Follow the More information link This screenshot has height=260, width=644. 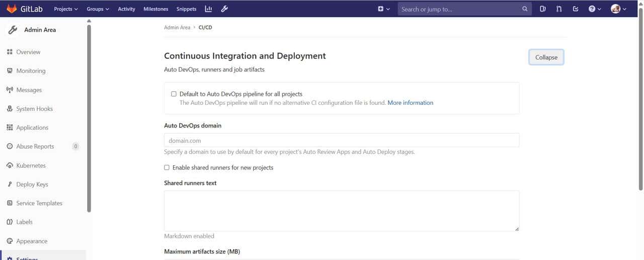(x=410, y=102)
